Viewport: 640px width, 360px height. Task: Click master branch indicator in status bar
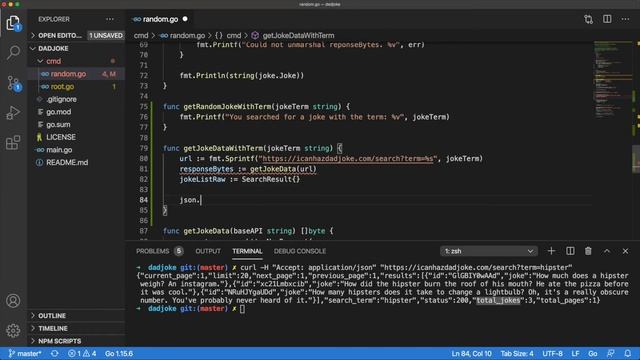point(24,353)
